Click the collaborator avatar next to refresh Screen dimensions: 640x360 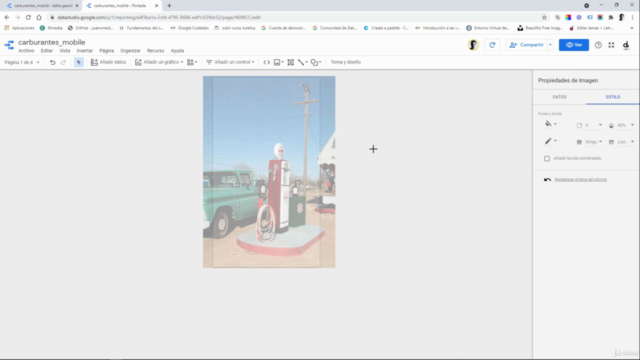tap(473, 45)
